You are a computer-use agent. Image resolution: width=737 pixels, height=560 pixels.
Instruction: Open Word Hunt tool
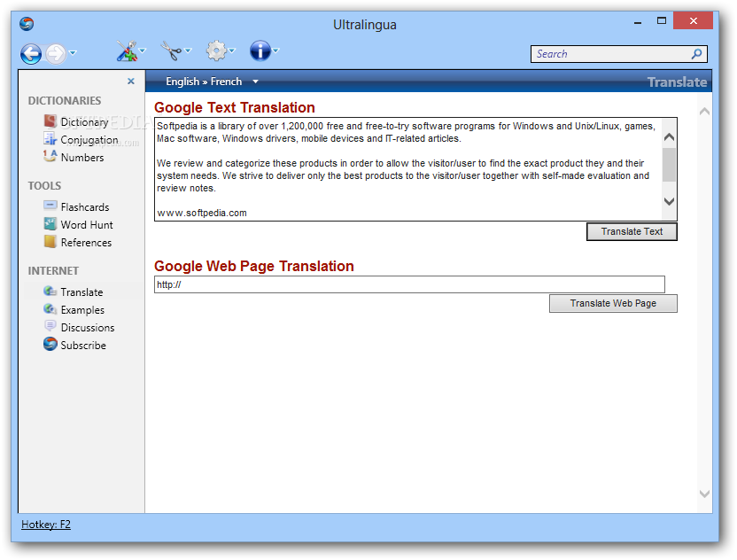click(x=87, y=225)
